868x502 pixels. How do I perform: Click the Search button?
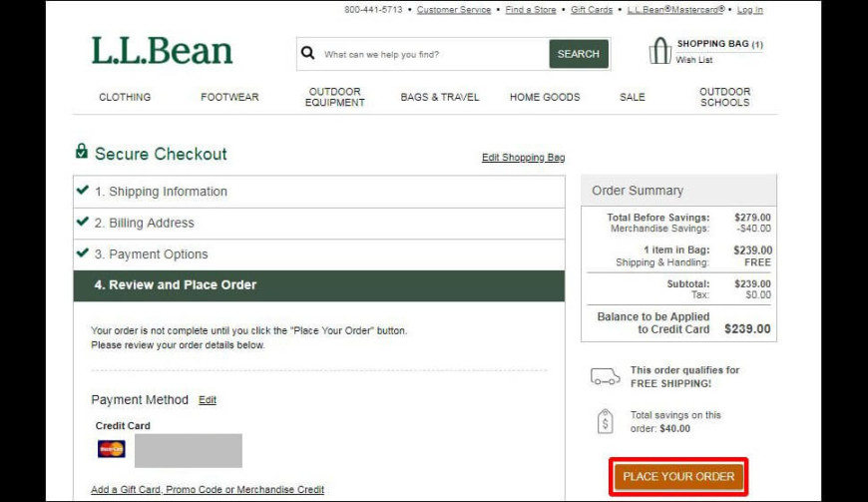coord(579,54)
